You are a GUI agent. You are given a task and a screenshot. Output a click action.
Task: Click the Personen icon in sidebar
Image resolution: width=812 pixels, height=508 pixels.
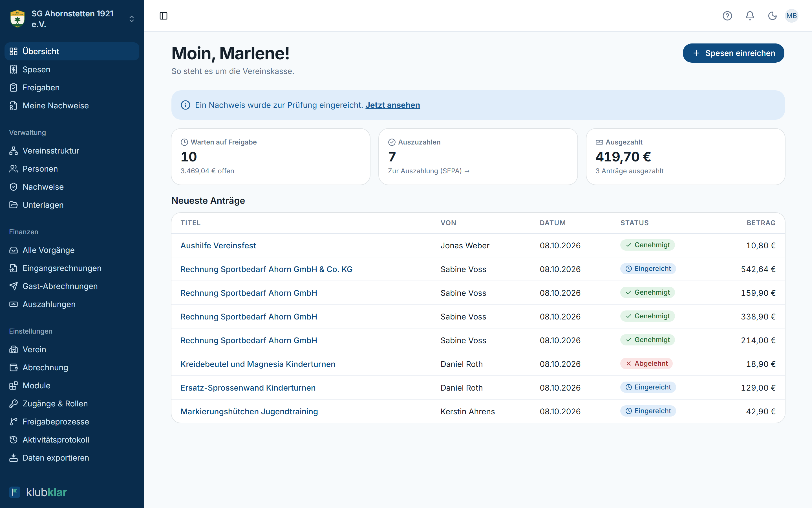pyautogui.click(x=14, y=169)
